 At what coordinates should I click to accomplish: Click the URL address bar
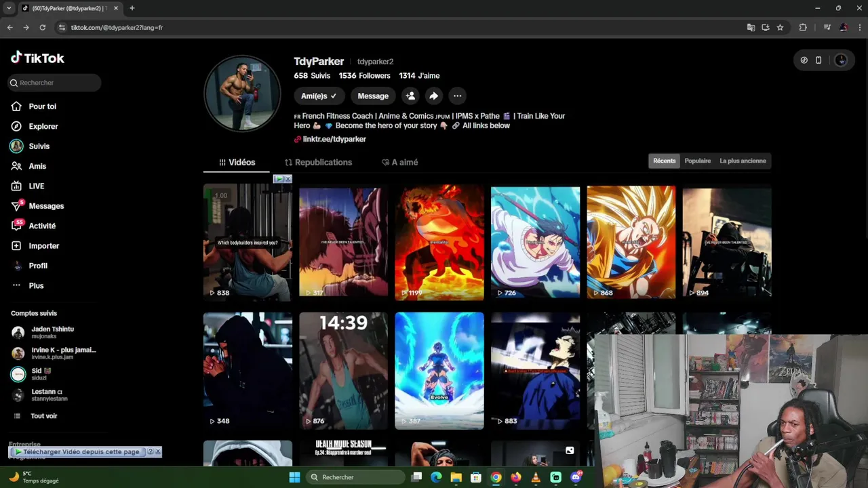tap(400, 28)
